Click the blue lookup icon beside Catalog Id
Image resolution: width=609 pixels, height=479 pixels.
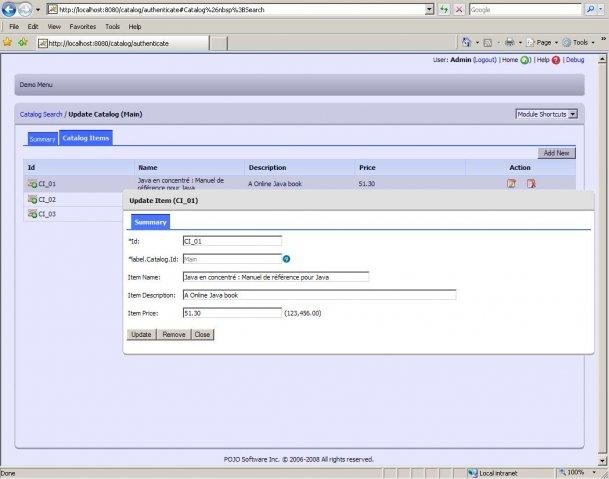(286, 259)
